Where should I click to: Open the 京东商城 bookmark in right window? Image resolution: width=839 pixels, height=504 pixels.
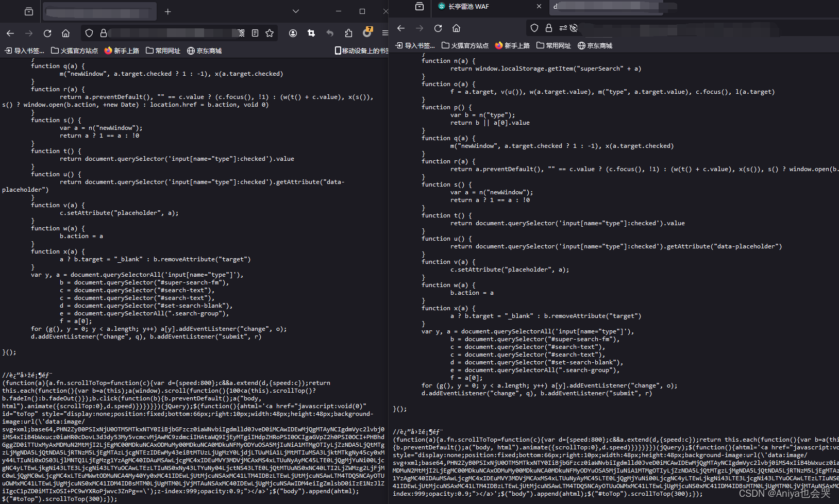pos(595,45)
